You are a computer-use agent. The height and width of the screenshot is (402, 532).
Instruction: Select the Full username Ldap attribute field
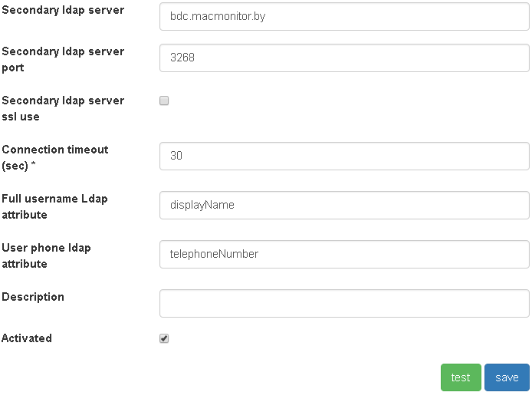(344, 205)
